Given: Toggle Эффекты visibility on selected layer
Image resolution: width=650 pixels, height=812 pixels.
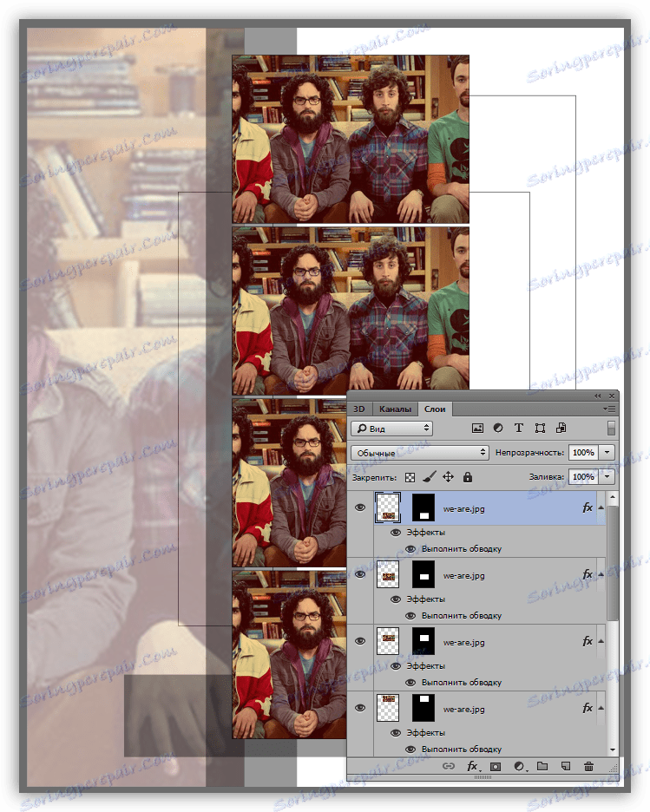Looking at the screenshot, I should coord(396,533).
